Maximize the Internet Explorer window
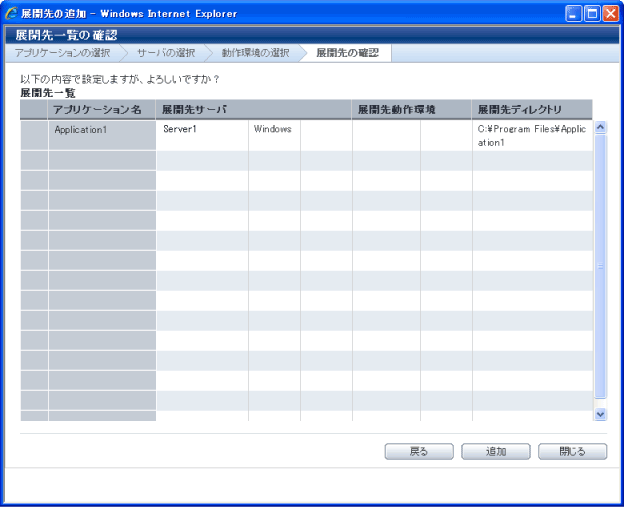The width and height of the screenshot is (624, 507). coord(592,14)
